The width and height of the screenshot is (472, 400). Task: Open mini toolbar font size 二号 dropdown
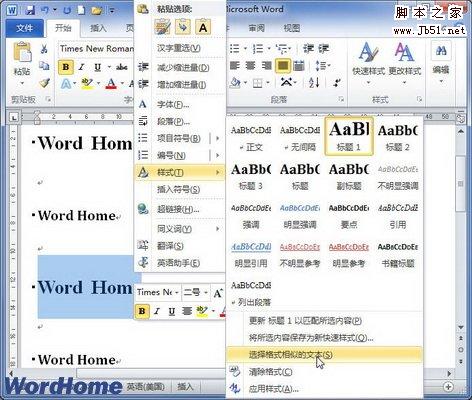click(x=206, y=293)
